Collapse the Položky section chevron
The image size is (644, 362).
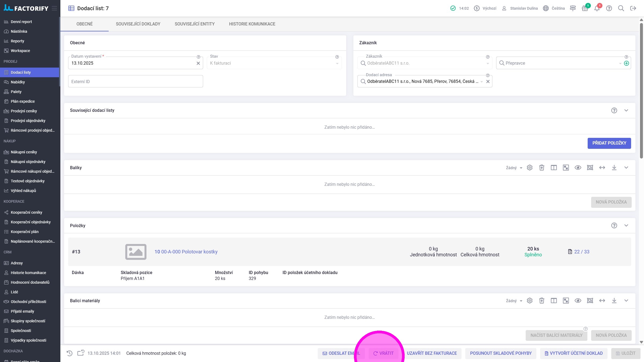[626, 226]
